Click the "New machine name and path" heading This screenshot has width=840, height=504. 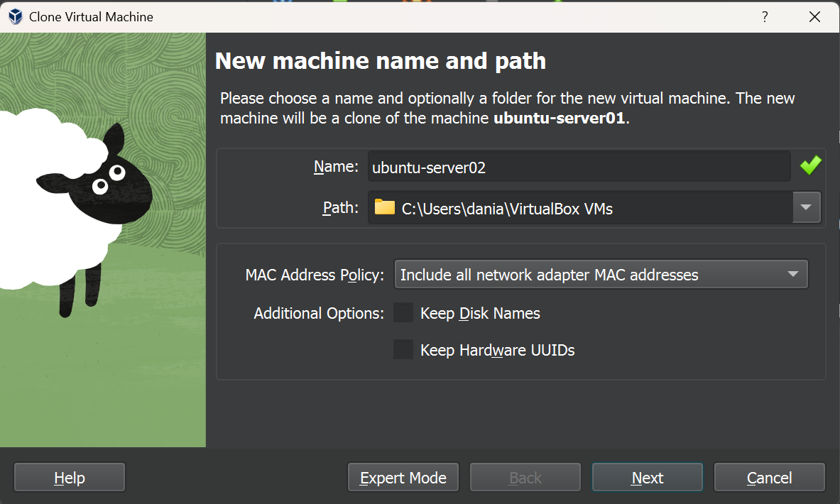click(380, 61)
